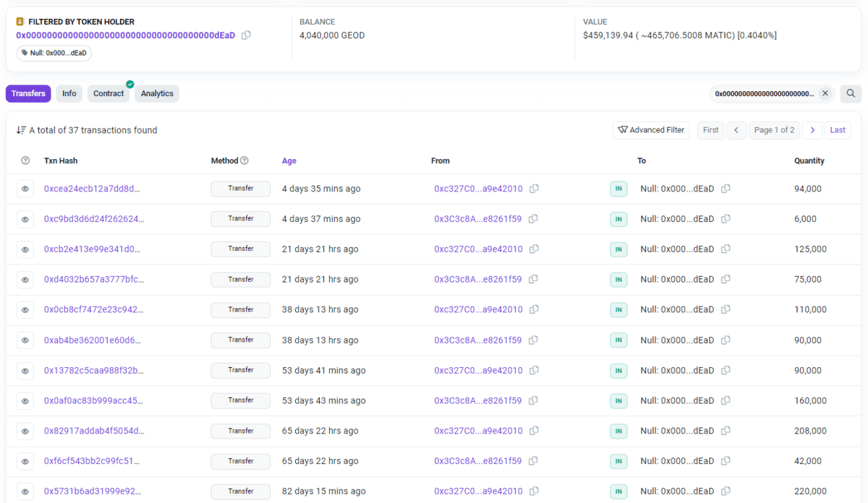Preview transaction 0xf6cf543bb2c99fc51 with eye icon

click(25, 462)
